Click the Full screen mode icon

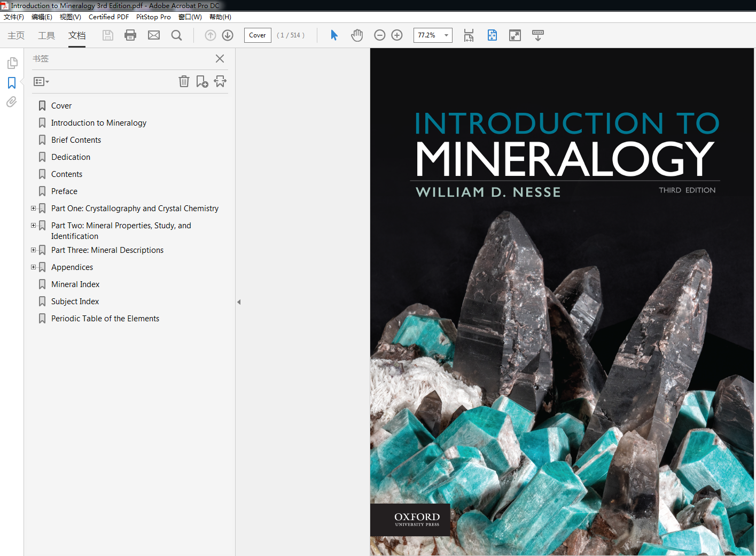(x=515, y=35)
